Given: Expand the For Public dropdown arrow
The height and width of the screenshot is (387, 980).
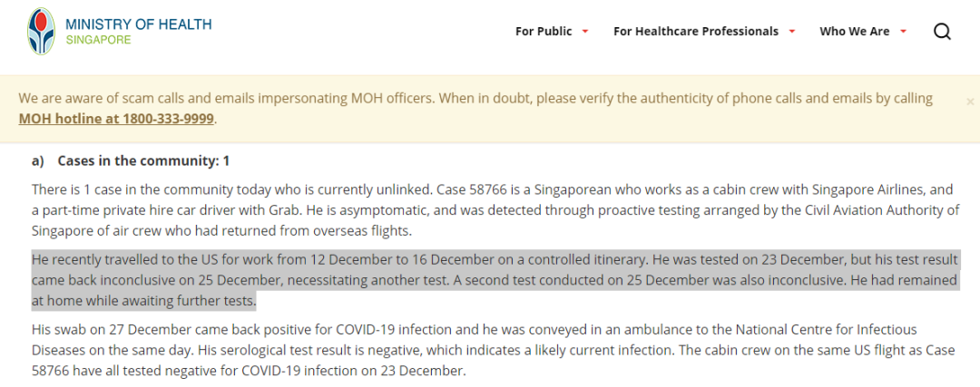Looking at the screenshot, I should pos(585,32).
